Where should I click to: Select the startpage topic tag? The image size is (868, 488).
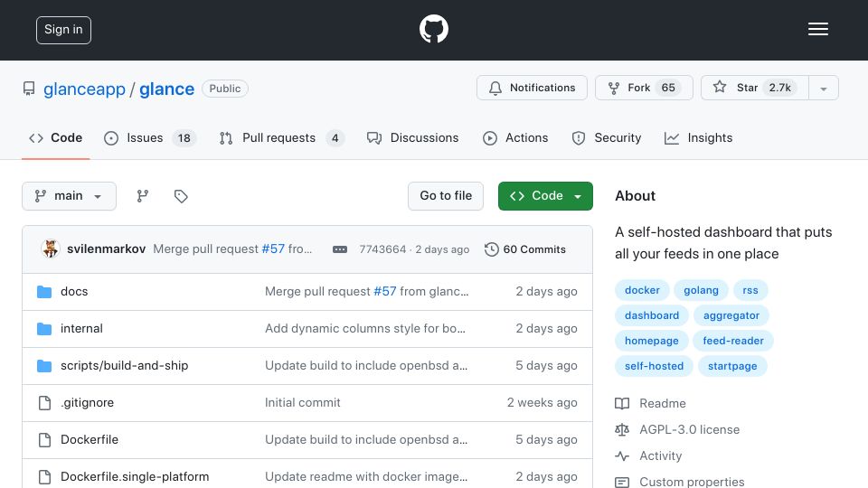[732, 366]
